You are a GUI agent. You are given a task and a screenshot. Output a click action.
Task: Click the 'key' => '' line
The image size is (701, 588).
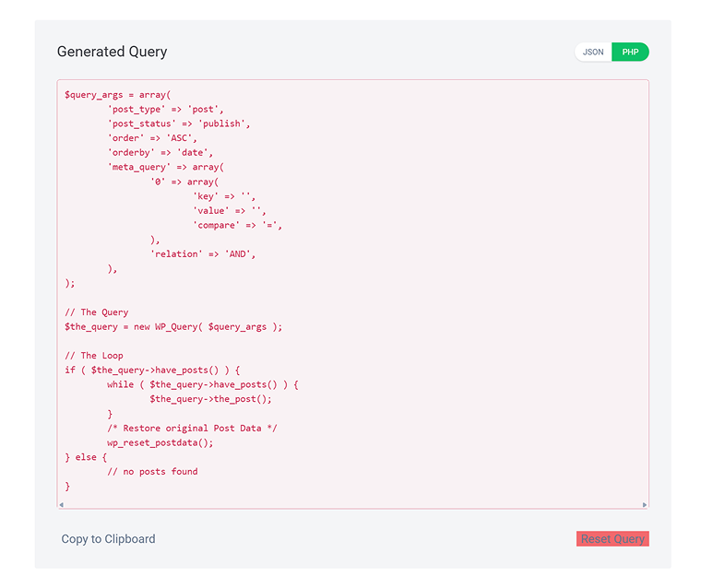pyautogui.click(x=224, y=196)
